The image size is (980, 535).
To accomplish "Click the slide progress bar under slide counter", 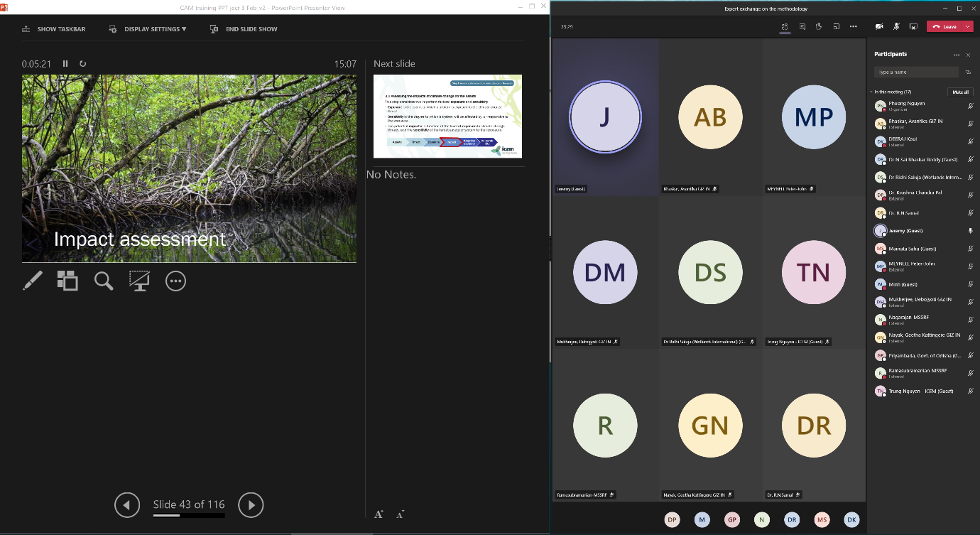I will point(189,515).
